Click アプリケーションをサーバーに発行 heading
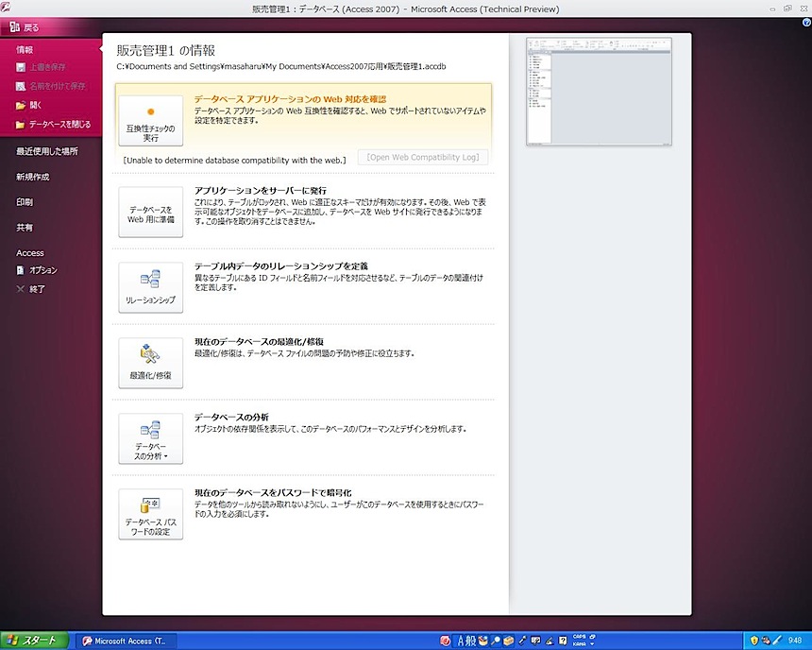Image resolution: width=812 pixels, height=650 pixels. (261, 191)
